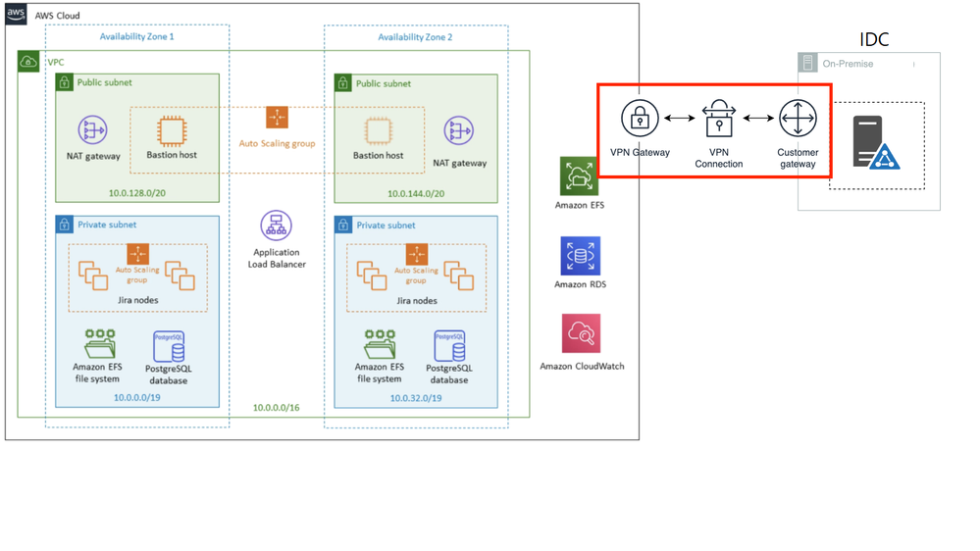This screenshot has width=980, height=551.
Task: Select Auto Scaling group icon in 10.0.32.0/19 subnet
Action: coord(416,254)
